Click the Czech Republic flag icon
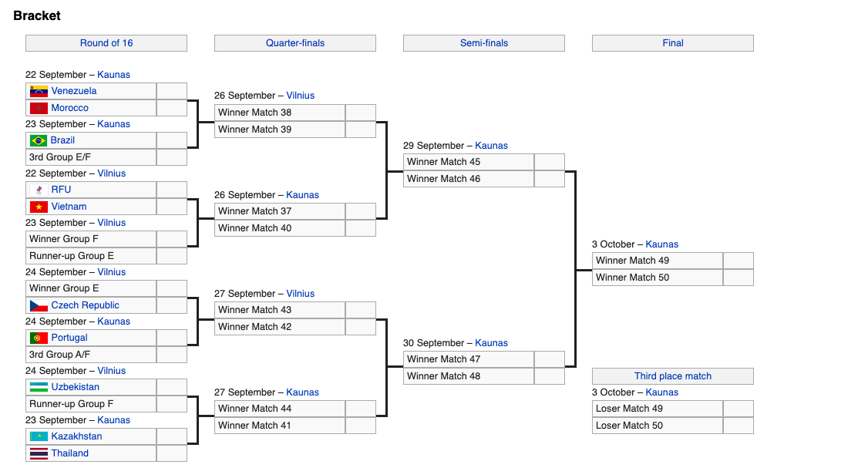 pos(39,305)
